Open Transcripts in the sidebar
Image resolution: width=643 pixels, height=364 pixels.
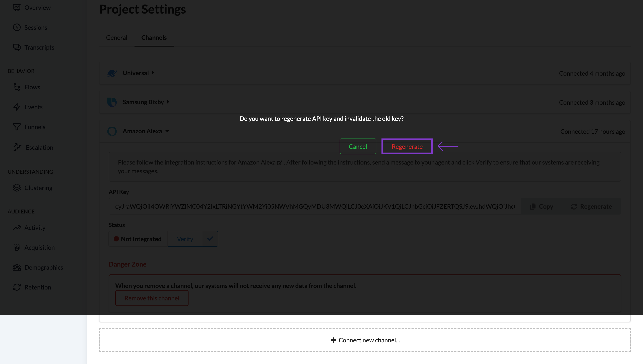click(x=39, y=47)
